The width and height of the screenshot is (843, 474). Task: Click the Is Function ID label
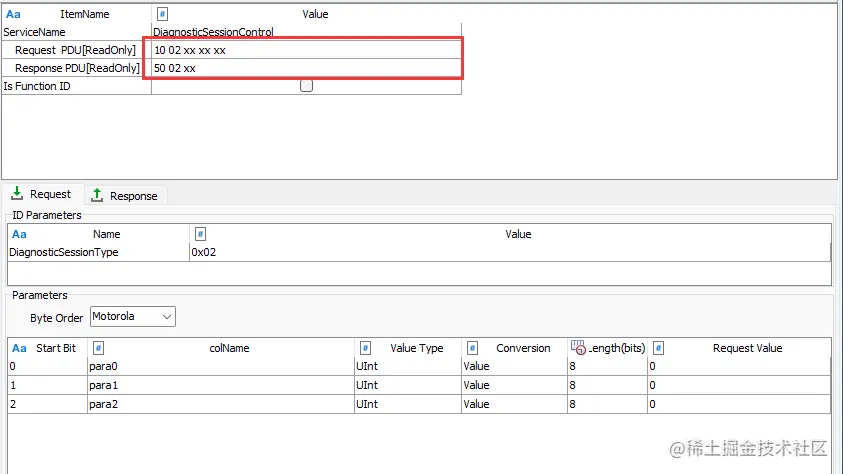click(x=37, y=86)
